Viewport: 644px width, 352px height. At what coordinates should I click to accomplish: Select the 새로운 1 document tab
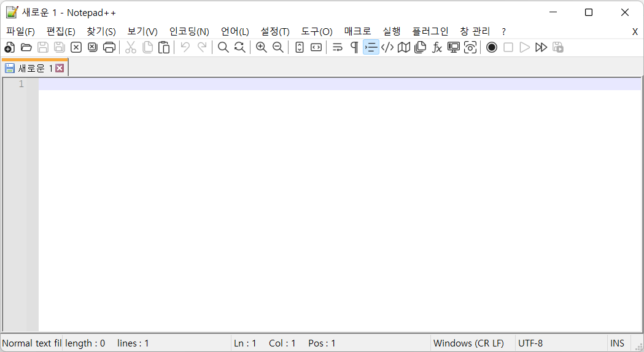(x=35, y=68)
